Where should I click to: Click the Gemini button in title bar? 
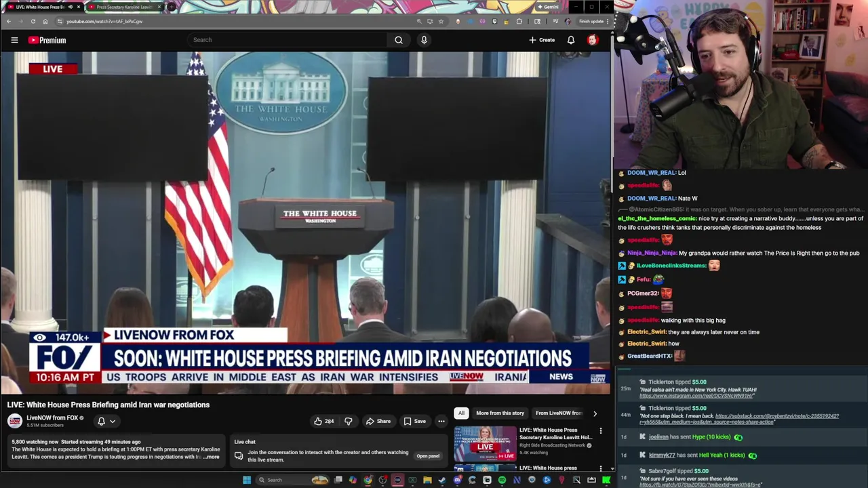click(548, 7)
